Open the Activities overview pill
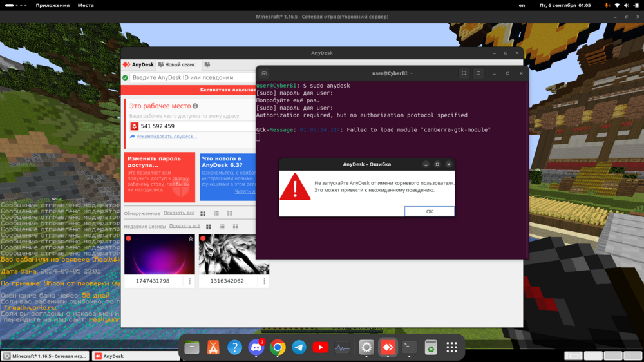 [x=15, y=5]
